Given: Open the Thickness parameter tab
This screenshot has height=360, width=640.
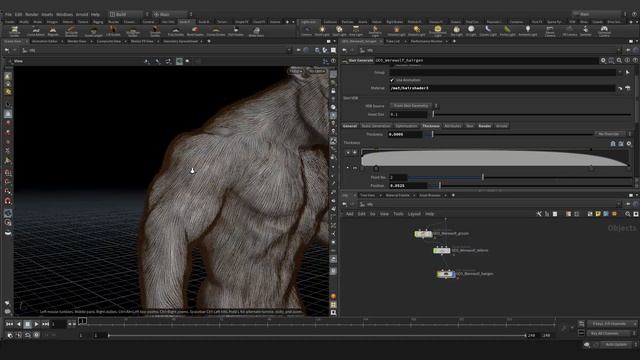Looking at the screenshot, I should pos(431,126).
